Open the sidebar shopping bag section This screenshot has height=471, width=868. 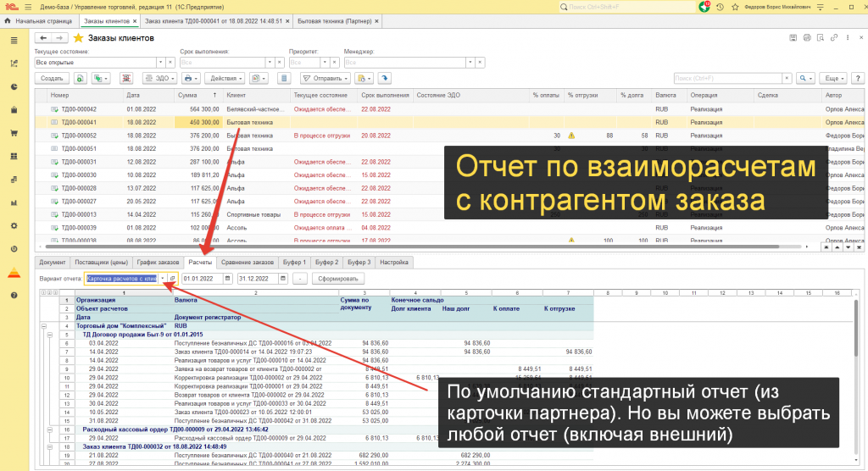click(x=14, y=110)
